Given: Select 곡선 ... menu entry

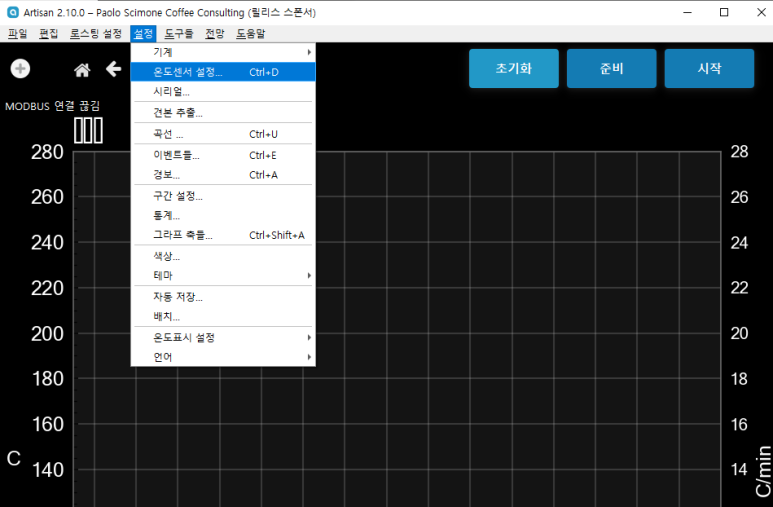Looking at the screenshot, I should [223, 134].
